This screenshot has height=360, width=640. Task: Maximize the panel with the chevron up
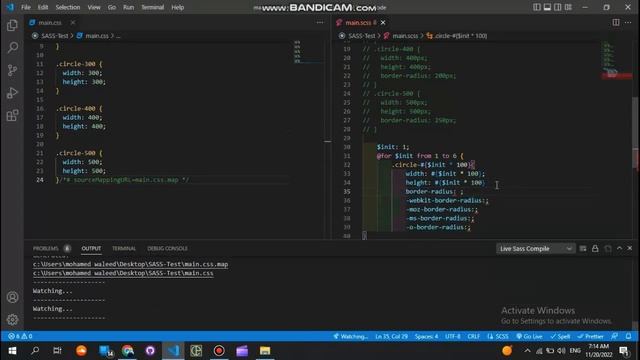click(x=619, y=248)
